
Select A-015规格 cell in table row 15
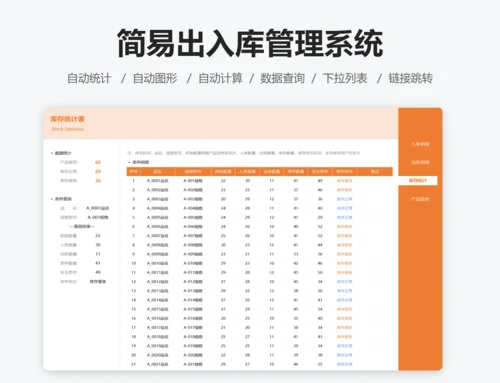click(193, 309)
